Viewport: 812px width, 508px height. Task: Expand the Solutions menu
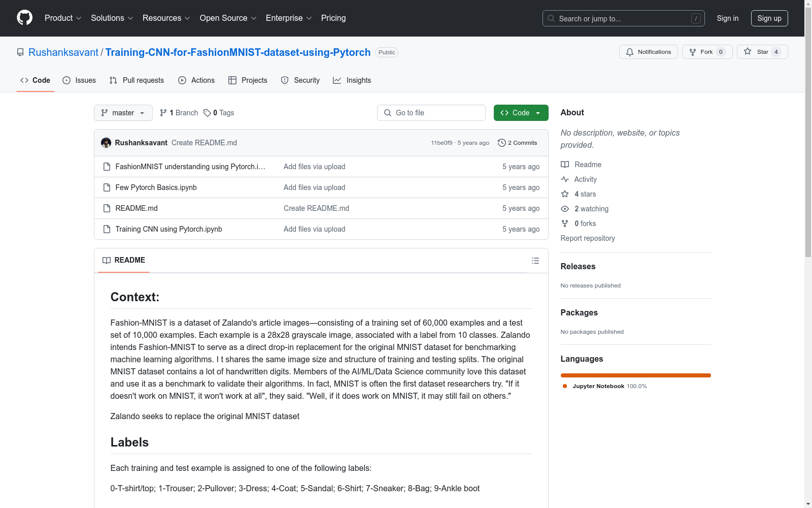pos(112,18)
